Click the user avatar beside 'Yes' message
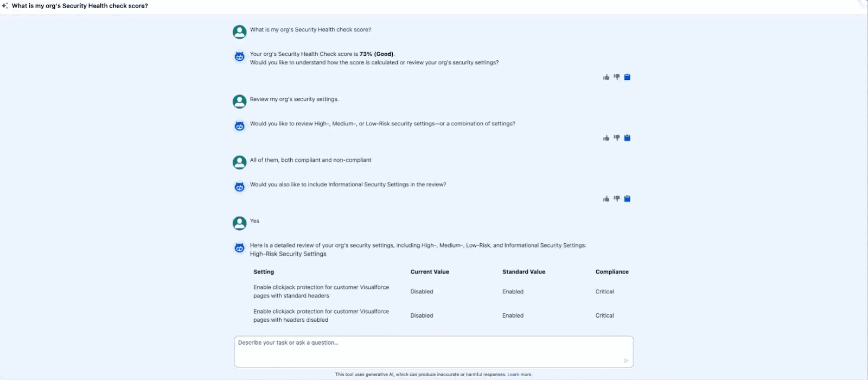The width and height of the screenshot is (868, 380). [239, 223]
